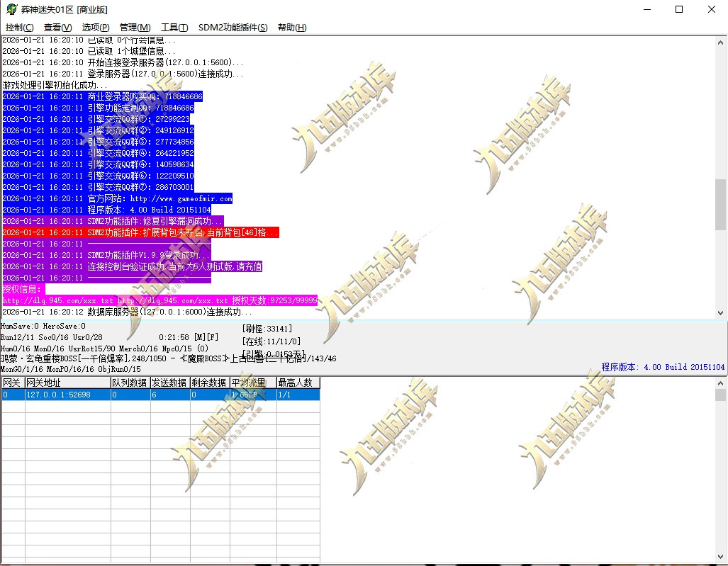This screenshot has height=566, width=728.
Task: Click the 网关 column header
Action: pos(13,383)
